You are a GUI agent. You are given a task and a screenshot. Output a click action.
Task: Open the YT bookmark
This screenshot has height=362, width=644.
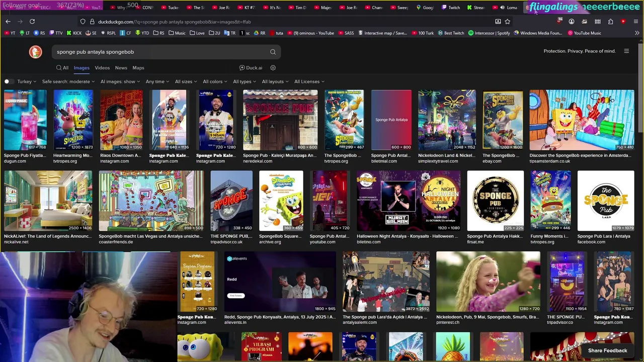point(10,33)
